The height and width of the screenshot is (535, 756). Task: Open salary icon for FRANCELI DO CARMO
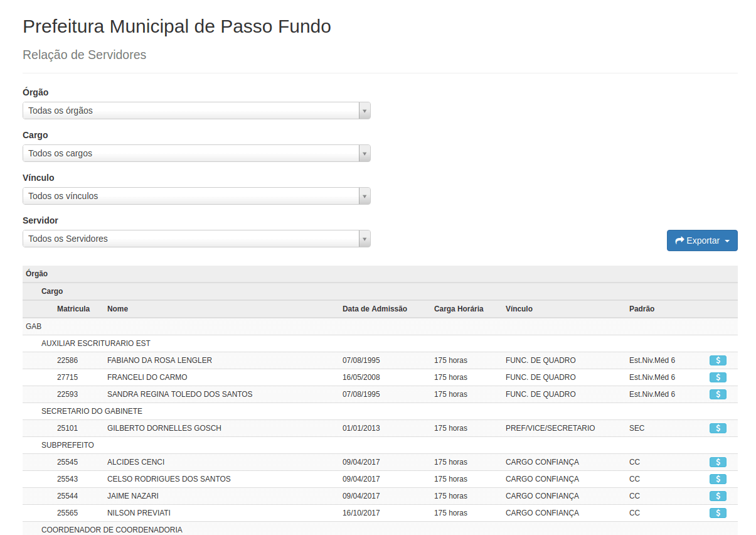[718, 377]
